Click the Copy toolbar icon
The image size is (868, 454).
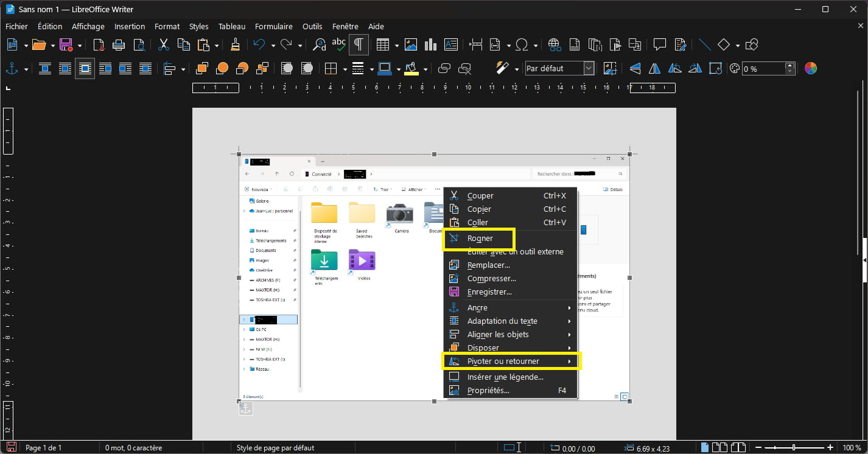coord(183,44)
